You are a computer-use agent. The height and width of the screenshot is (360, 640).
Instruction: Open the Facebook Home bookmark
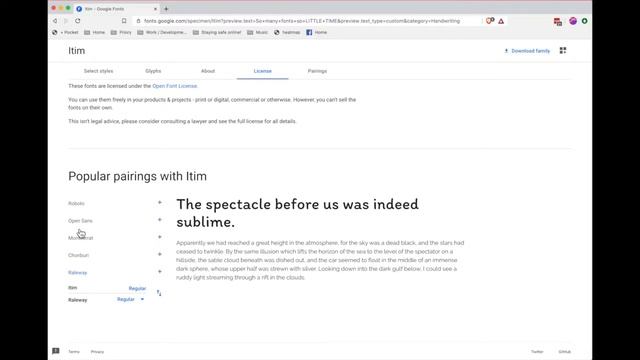[317, 32]
